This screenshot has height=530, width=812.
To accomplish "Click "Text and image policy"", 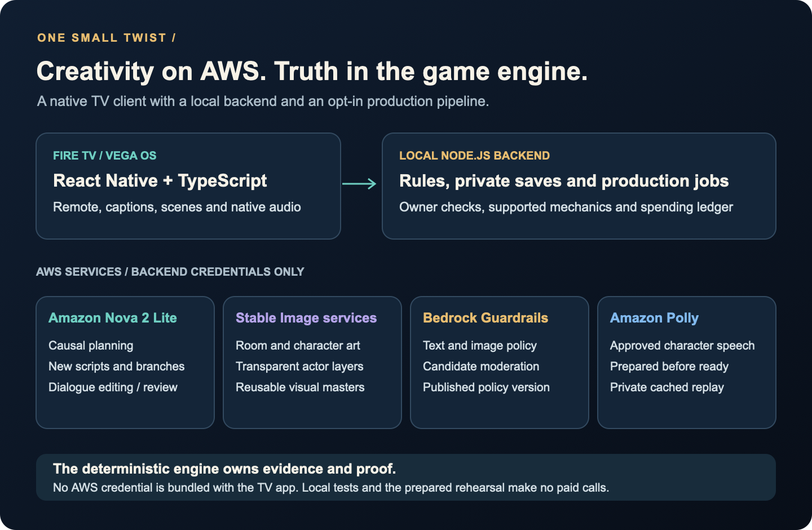I will [480, 346].
